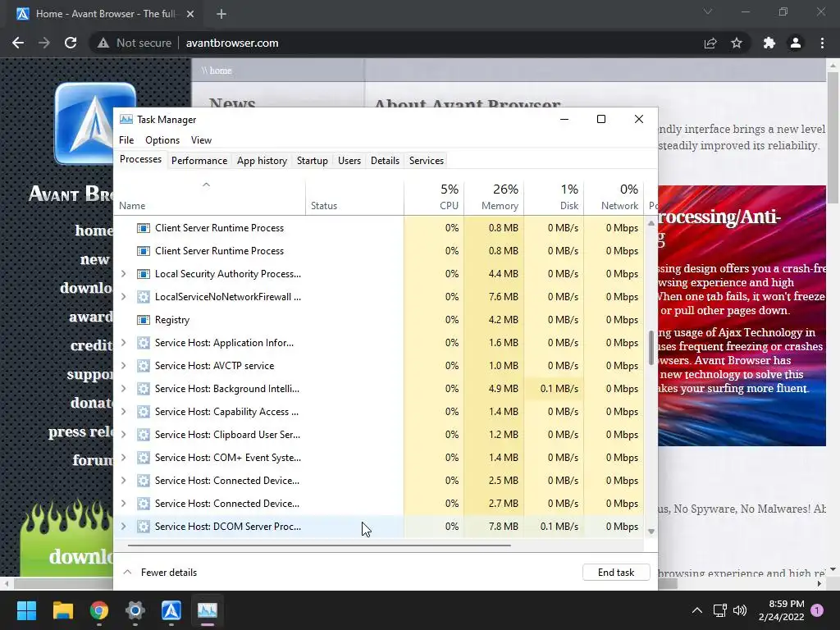Expand Service Host: COM+ Event System row

pos(124,458)
